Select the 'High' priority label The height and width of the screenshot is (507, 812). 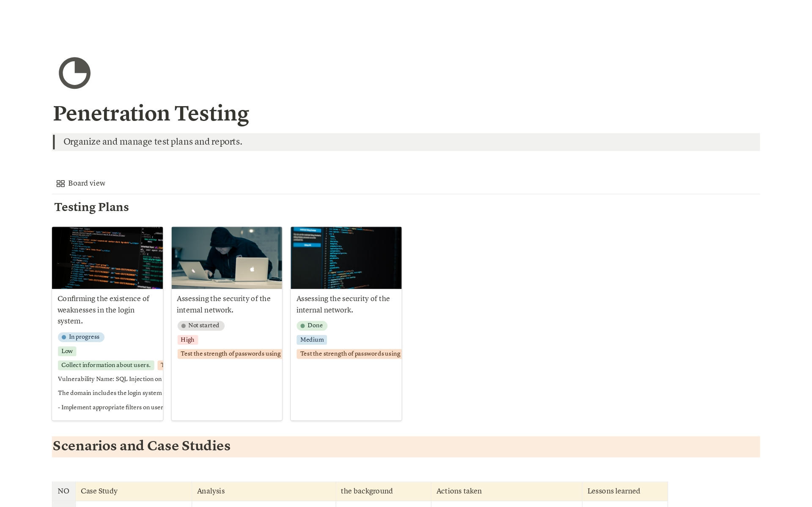(x=187, y=340)
